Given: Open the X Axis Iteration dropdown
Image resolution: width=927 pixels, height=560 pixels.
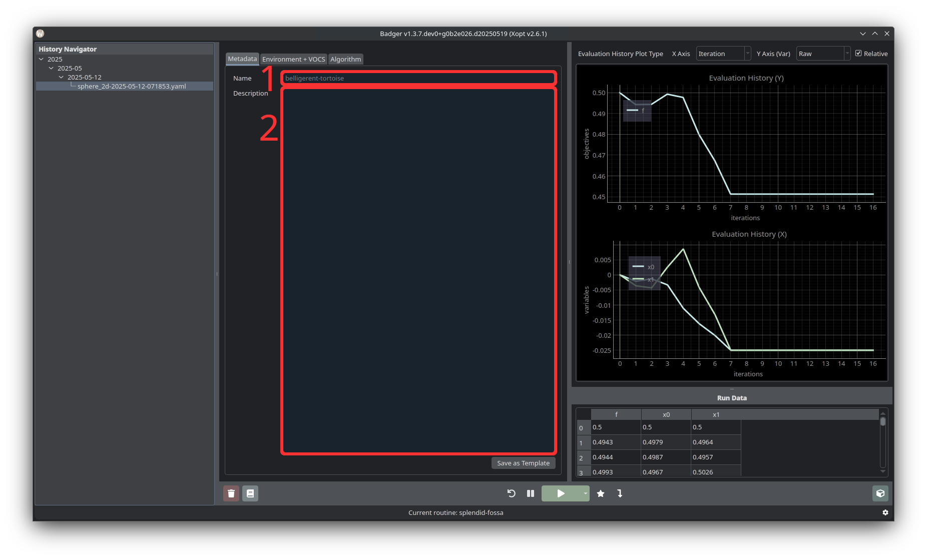Looking at the screenshot, I should 723,54.
